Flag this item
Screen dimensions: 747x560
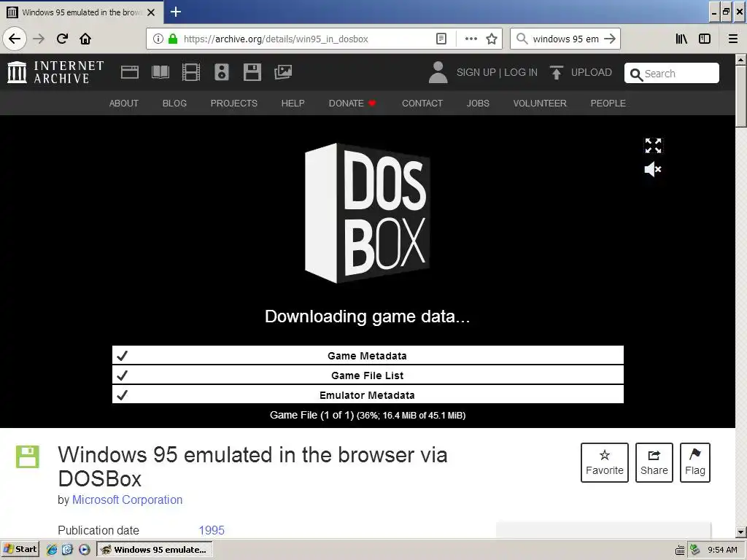[695, 462]
